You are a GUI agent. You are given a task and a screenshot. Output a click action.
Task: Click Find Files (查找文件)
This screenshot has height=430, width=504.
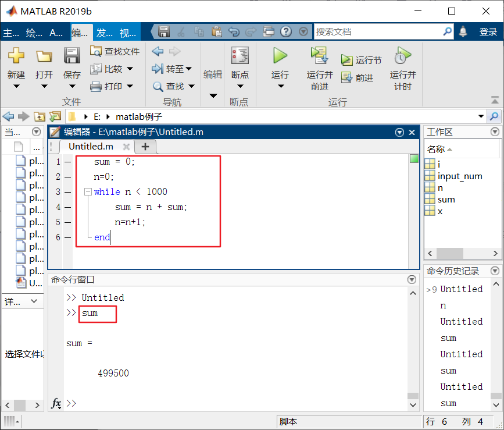115,51
